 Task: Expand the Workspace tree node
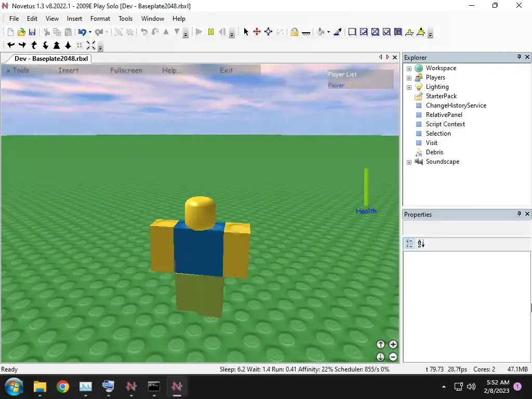point(409,69)
